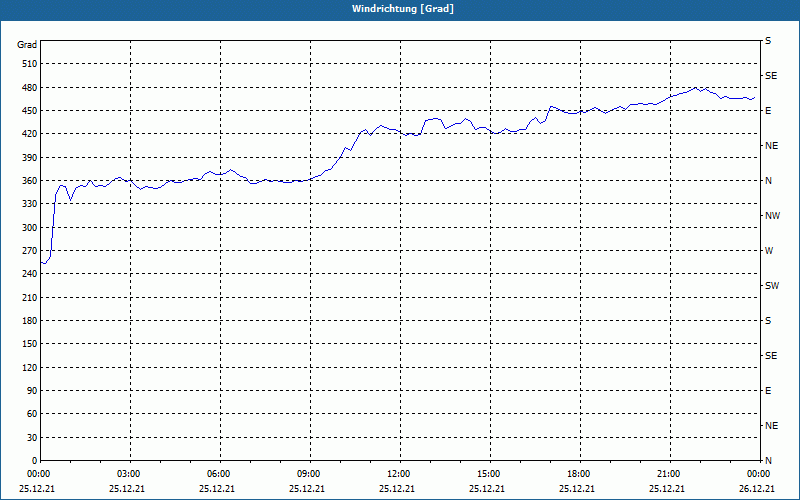Click the N compass label beside the 360 gridline
The height and width of the screenshot is (500, 800).
[x=768, y=181]
